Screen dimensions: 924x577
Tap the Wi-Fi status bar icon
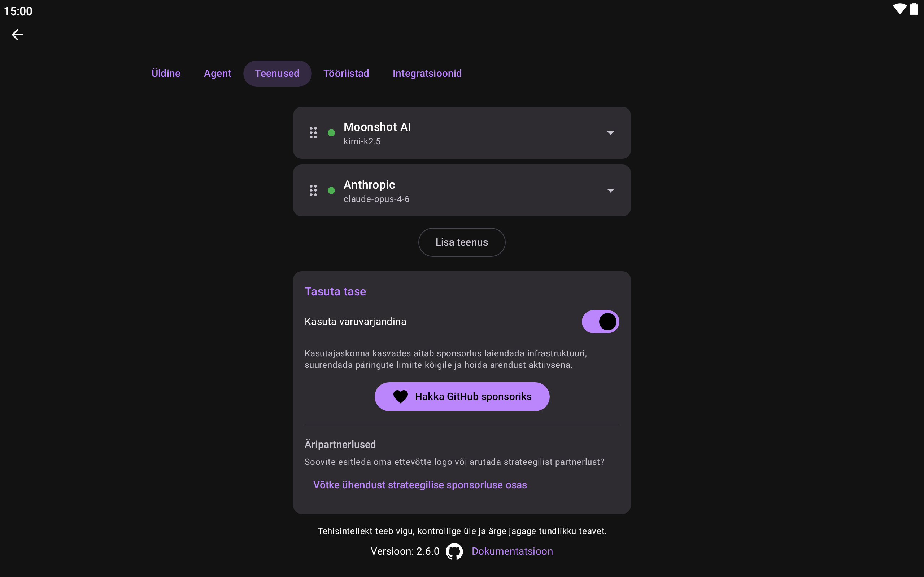point(899,9)
